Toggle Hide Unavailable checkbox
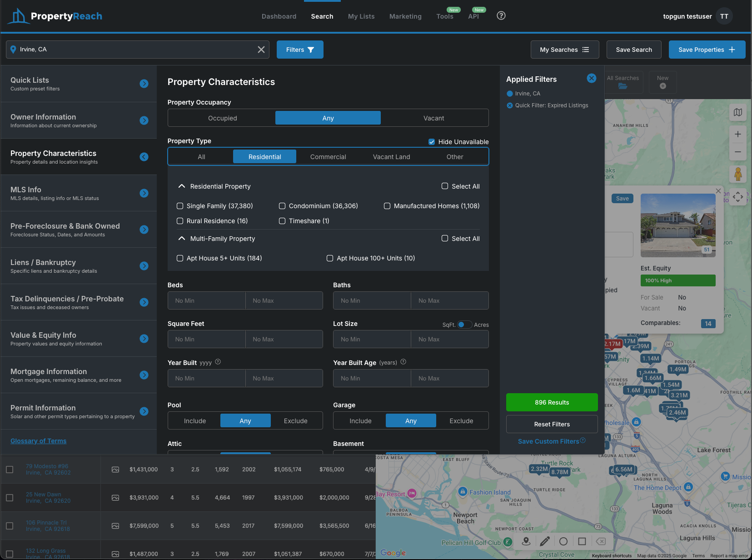The height and width of the screenshot is (560, 752). point(432,142)
